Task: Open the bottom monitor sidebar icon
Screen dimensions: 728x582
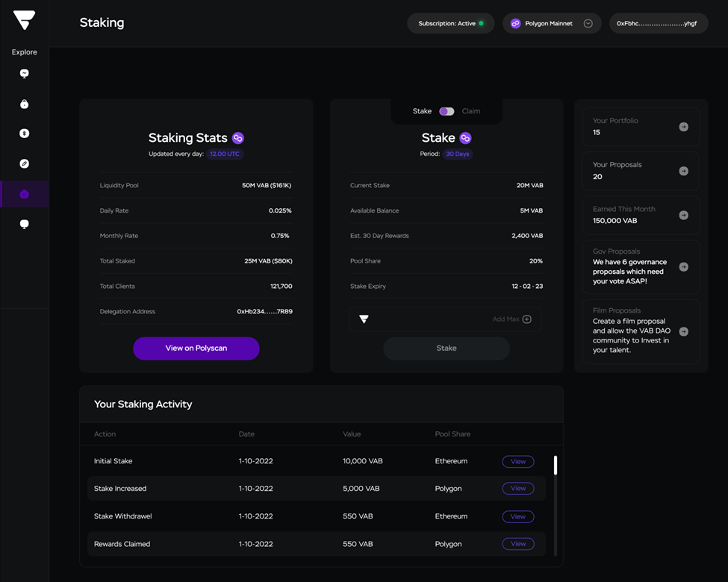Action: click(24, 224)
